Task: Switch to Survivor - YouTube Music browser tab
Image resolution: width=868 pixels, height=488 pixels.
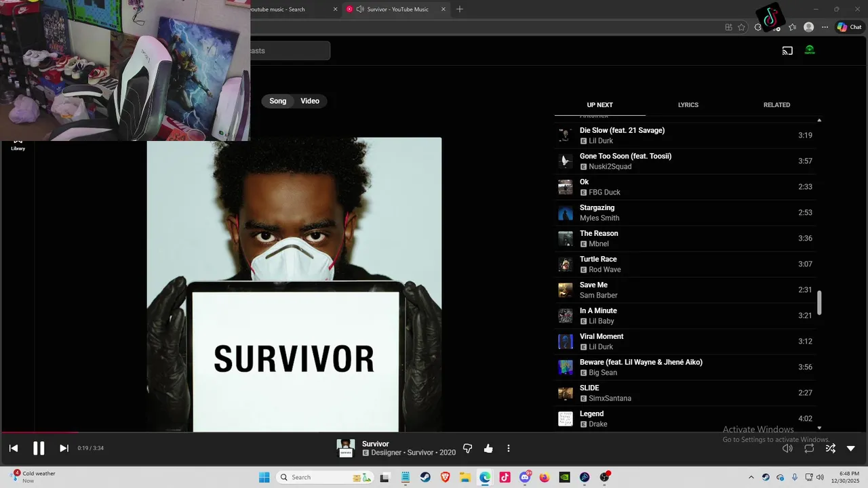Action: (397, 9)
